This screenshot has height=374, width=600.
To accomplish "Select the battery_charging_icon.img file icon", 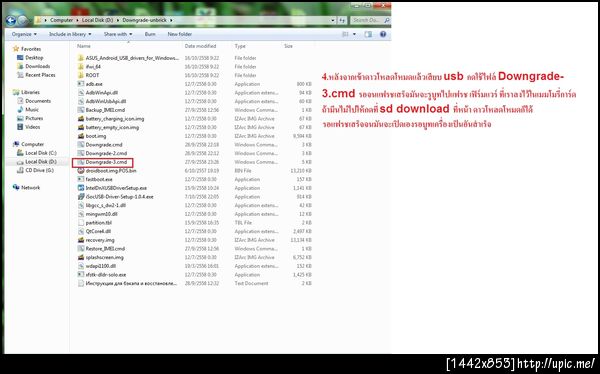I will click(81, 119).
